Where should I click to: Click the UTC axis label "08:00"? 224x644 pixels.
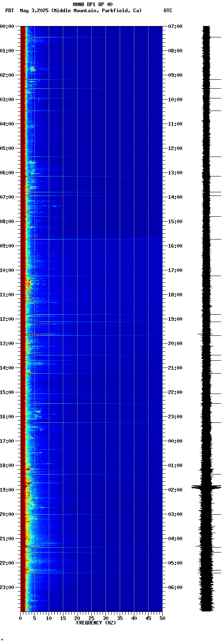175,51
